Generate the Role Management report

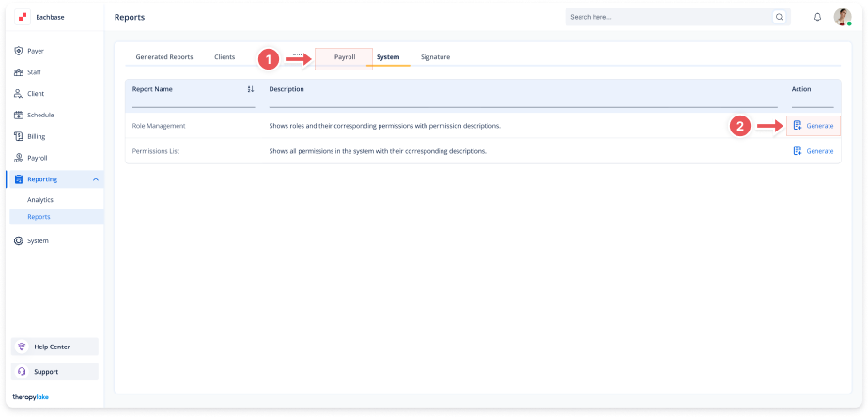tap(814, 126)
